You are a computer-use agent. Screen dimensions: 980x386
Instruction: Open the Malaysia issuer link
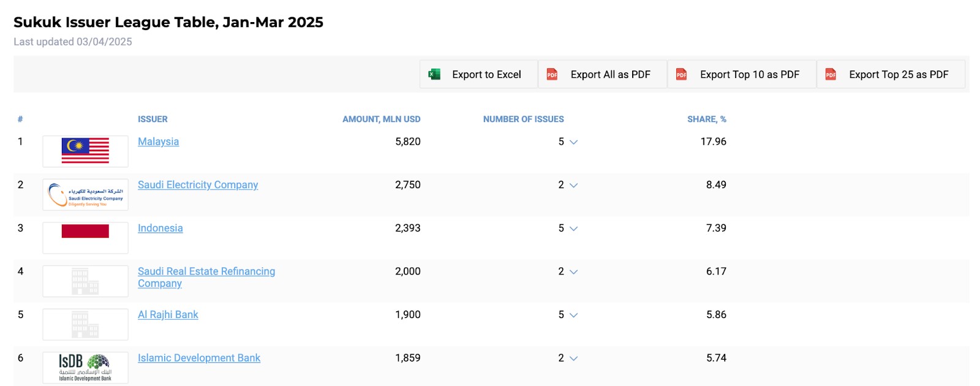[x=158, y=142]
